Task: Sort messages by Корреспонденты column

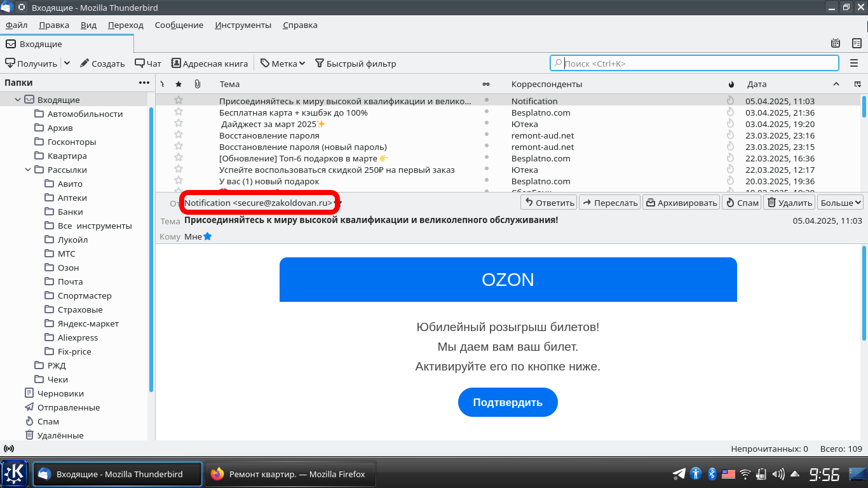Action: pos(546,84)
